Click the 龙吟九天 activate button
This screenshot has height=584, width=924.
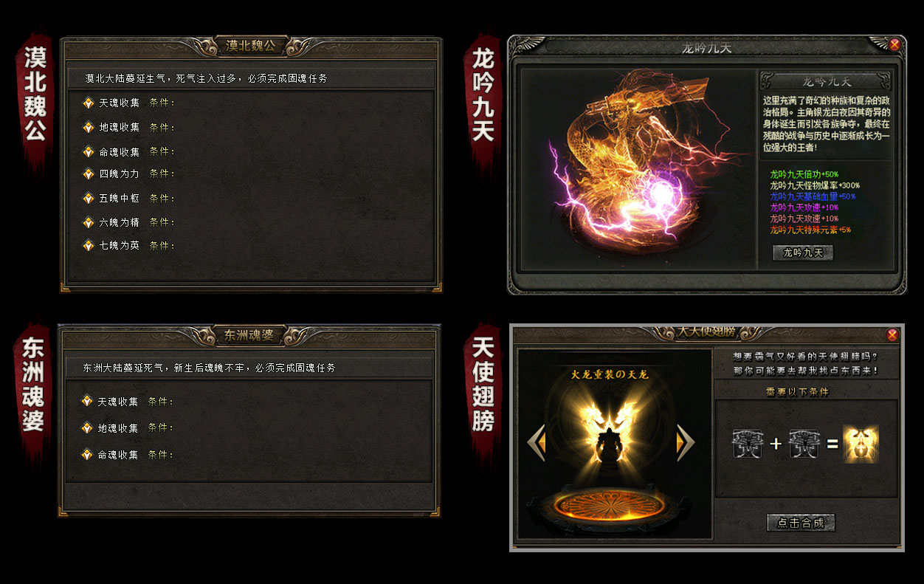803,253
